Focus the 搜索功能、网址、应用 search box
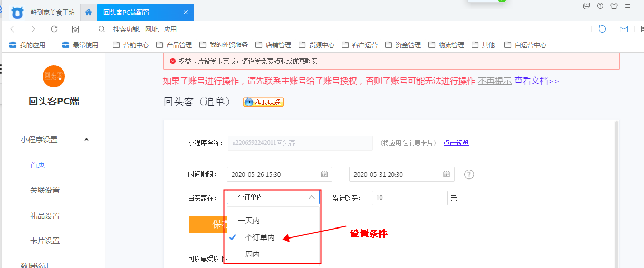644x268 pixels. click(x=145, y=29)
